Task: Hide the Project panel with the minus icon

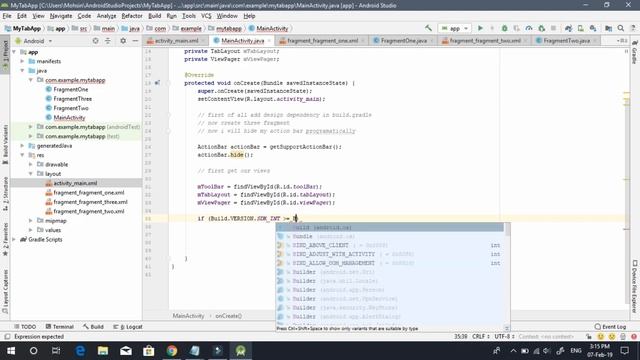Action: point(135,41)
